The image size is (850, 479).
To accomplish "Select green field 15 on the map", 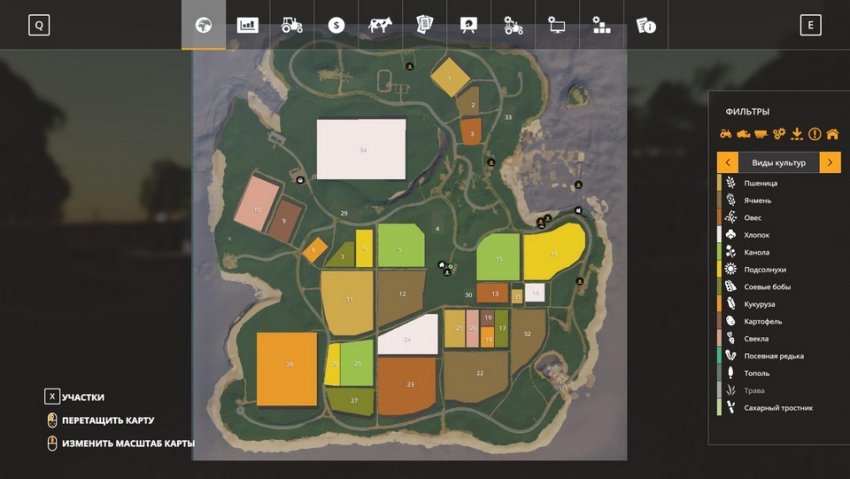I will (498, 257).
